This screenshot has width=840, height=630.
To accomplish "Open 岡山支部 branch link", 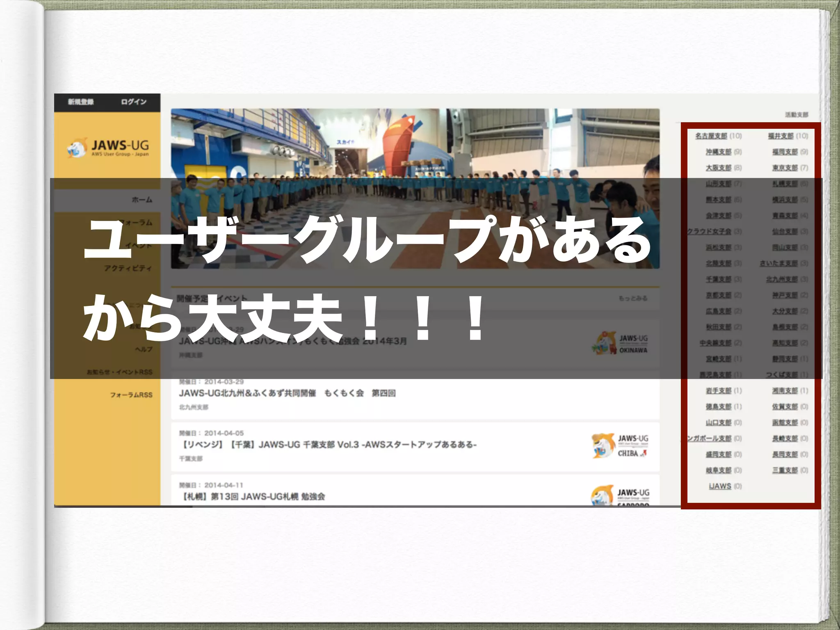I will tap(785, 247).
